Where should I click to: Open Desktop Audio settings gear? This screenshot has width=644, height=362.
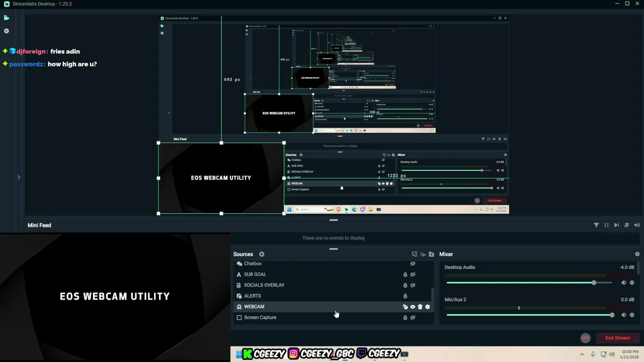[x=632, y=283]
